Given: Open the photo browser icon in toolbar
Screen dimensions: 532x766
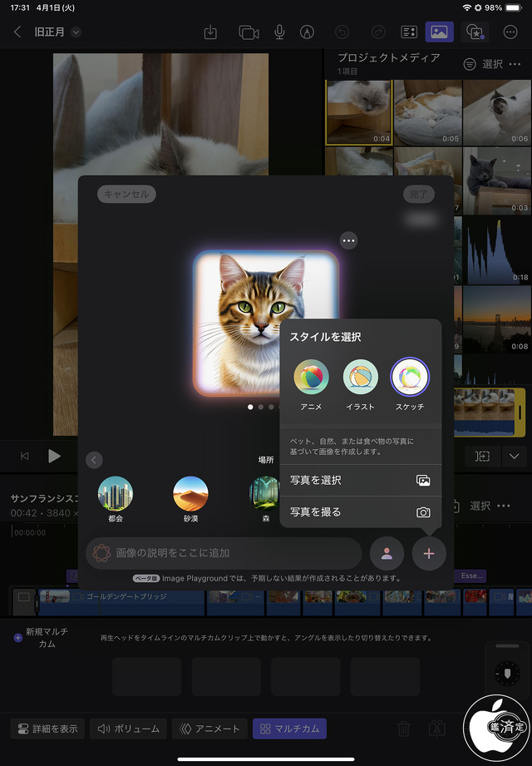Looking at the screenshot, I should 439,32.
